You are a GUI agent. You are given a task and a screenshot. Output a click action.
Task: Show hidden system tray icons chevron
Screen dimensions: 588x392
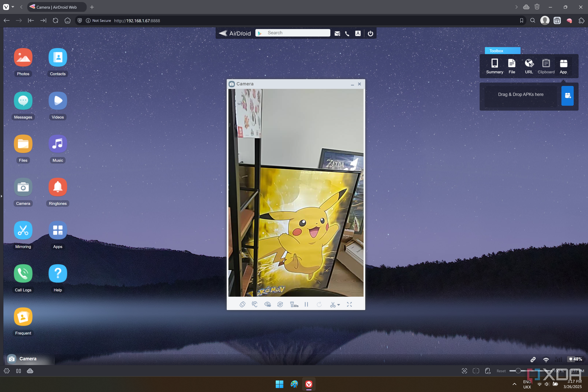(x=514, y=384)
